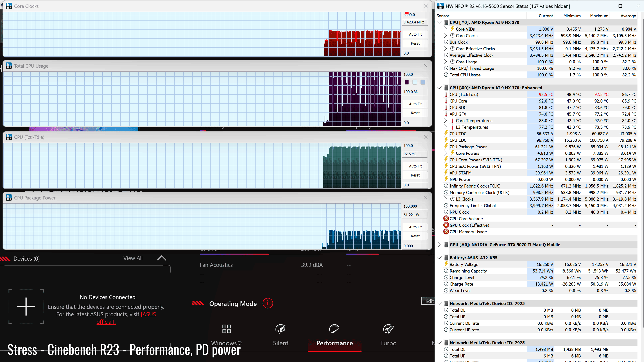Expand the Core Temperatures row
The image size is (644, 362).
click(445, 120)
